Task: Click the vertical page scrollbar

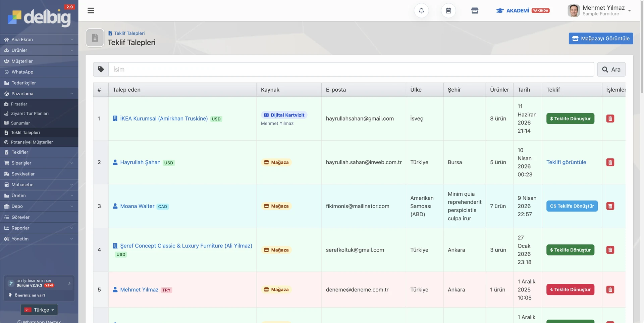Action: tap(642, 47)
